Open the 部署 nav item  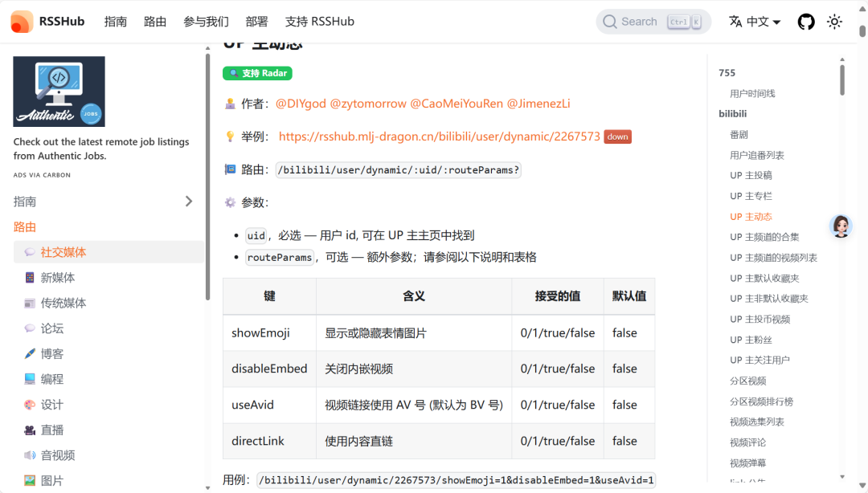coord(257,22)
